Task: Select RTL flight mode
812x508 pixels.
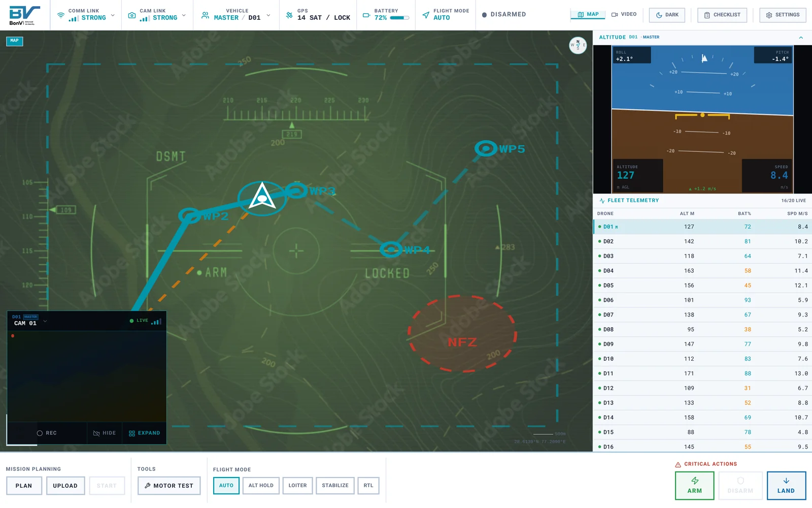Action: coord(368,486)
